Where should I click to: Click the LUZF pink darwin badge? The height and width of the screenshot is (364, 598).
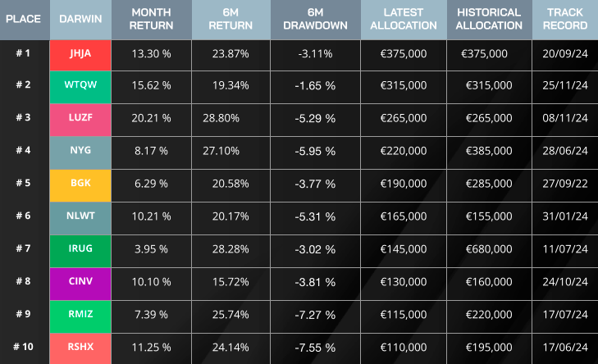[80, 118]
